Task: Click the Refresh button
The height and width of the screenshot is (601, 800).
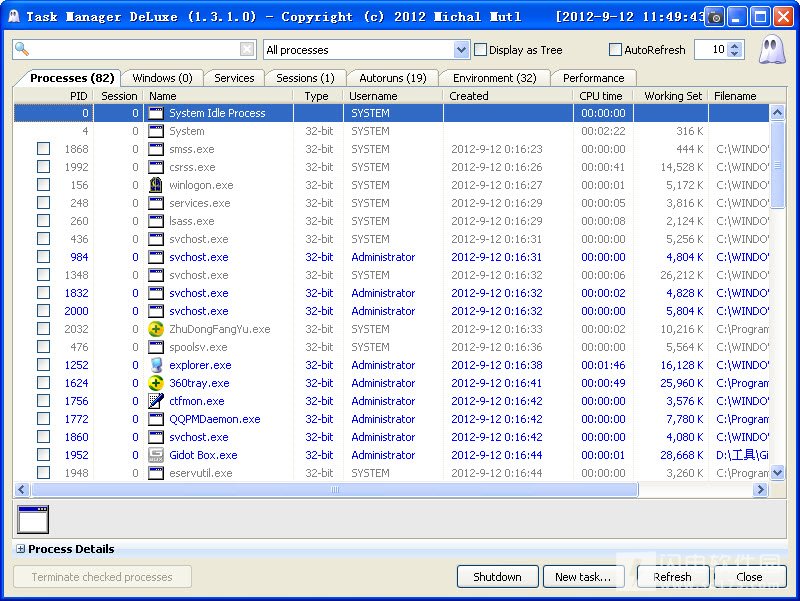Action: (672, 577)
